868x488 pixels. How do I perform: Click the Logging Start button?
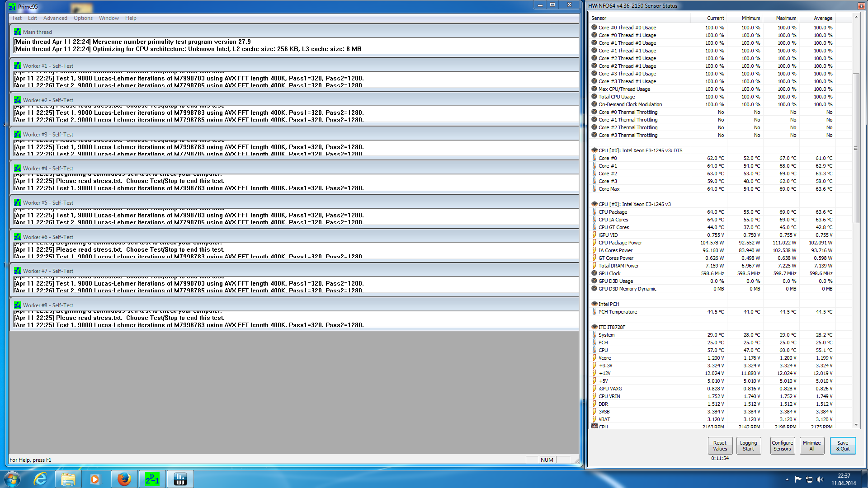coord(748,446)
